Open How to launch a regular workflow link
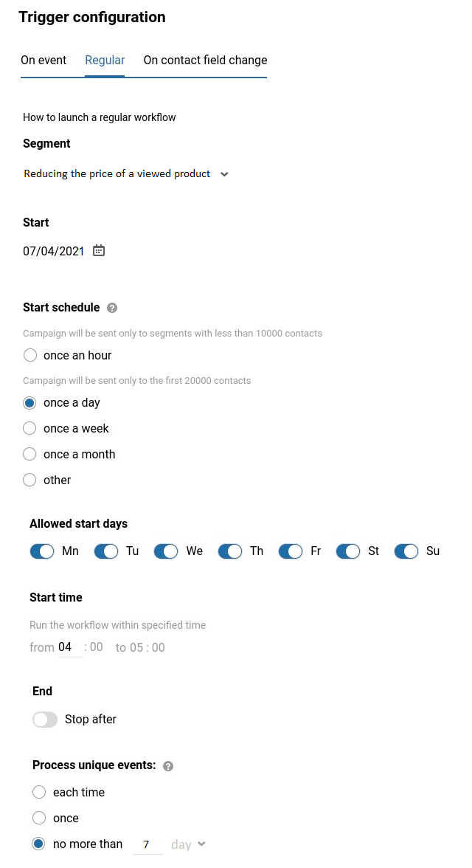The width and height of the screenshot is (472, 868). click(100, 117)
